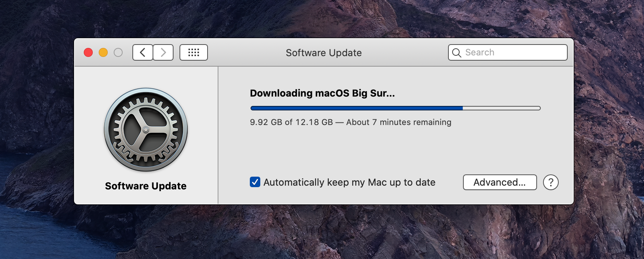Click the 9.92 GB of 12.18 GB status text
The image size is (644, 259).
(x=291, y=122)
